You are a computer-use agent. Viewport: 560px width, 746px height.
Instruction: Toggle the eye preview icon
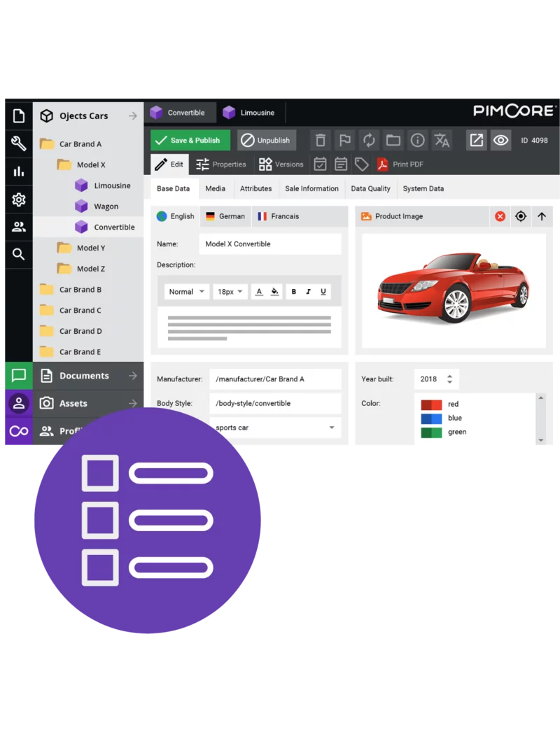click(500, 140)
